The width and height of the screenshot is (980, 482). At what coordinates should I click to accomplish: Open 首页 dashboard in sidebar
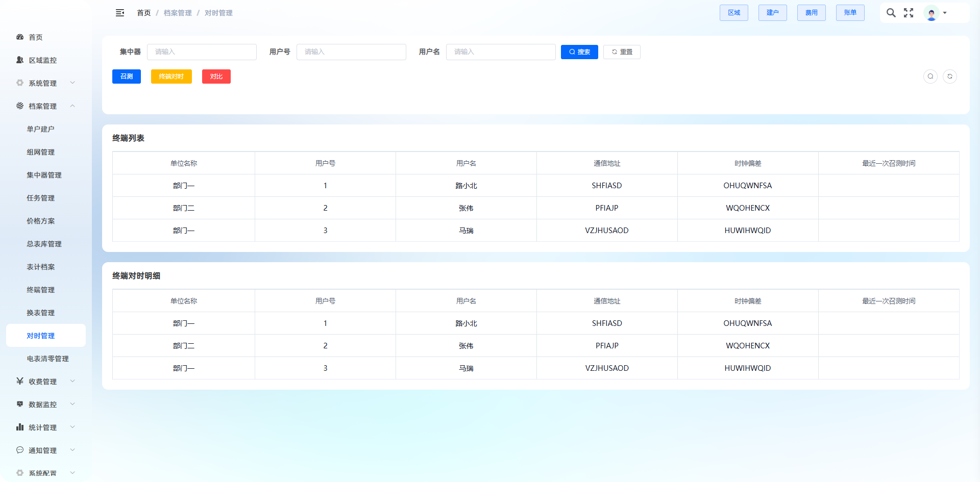point(35,37)
